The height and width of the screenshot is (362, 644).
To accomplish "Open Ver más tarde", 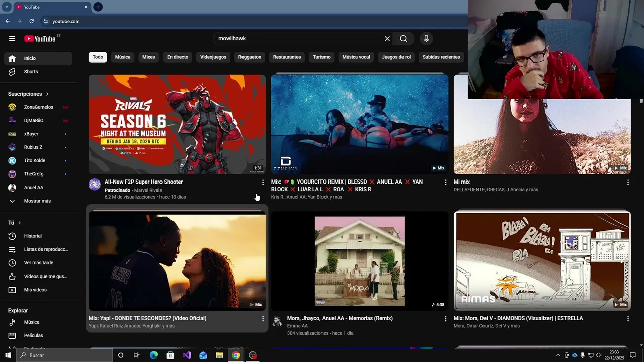I will 38,263.
